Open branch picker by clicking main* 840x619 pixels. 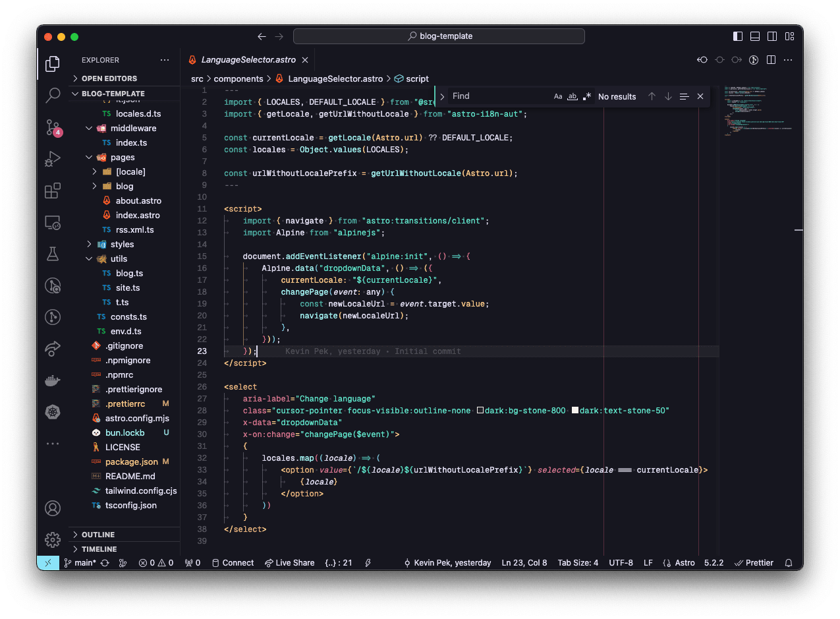click(x=82, y=562)
